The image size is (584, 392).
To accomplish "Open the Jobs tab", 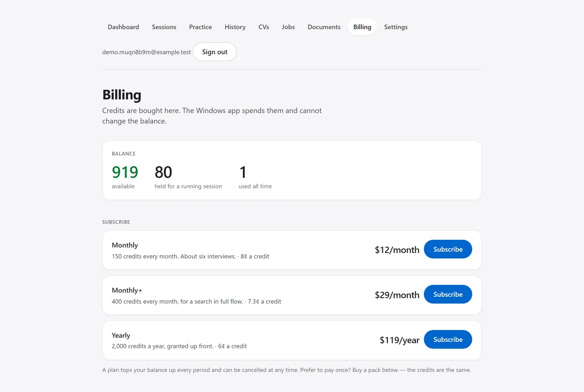I will click(x=288, y=27).
